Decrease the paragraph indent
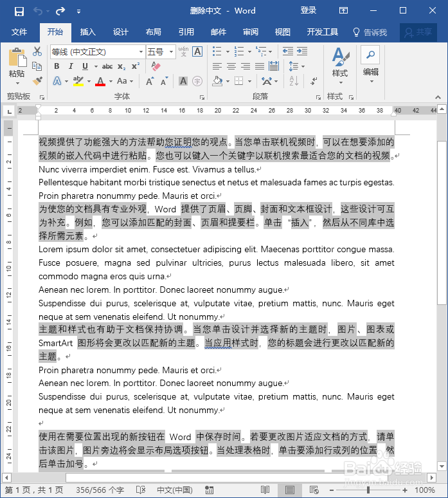This screenshot has height=498, width=448. pos(288,51)
